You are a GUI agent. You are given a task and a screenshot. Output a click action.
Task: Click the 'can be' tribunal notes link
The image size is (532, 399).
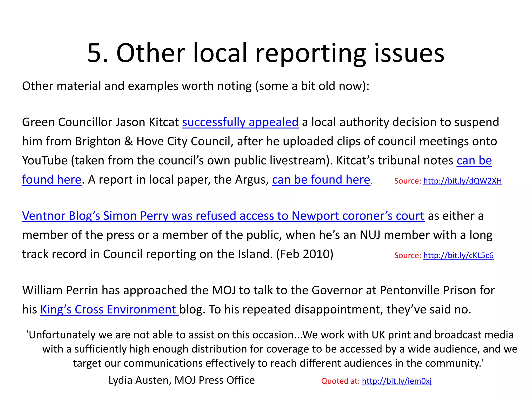[x=474, y=161]
